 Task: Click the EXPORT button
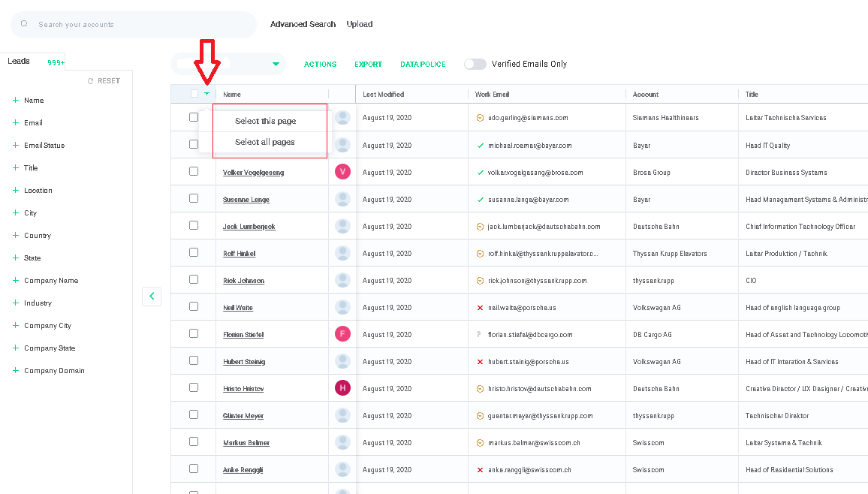[x=368, y=65]
